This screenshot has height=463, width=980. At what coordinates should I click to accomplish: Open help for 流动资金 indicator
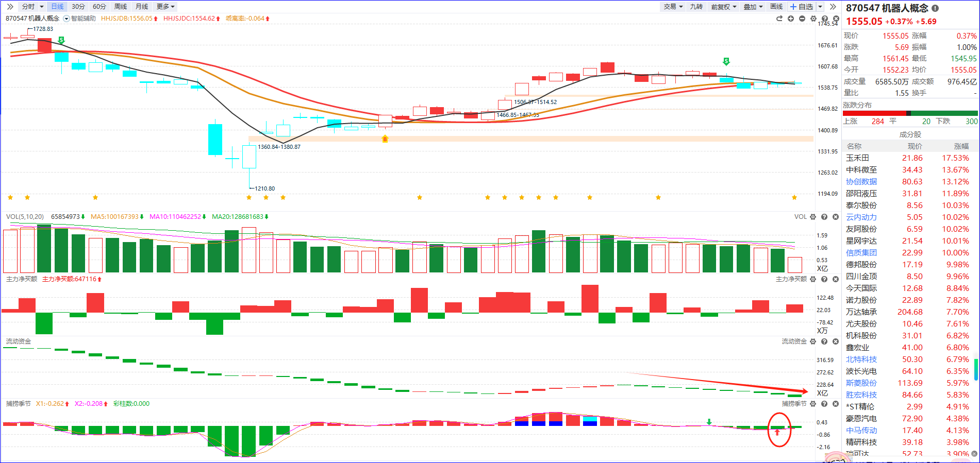(x=824, y=341)
